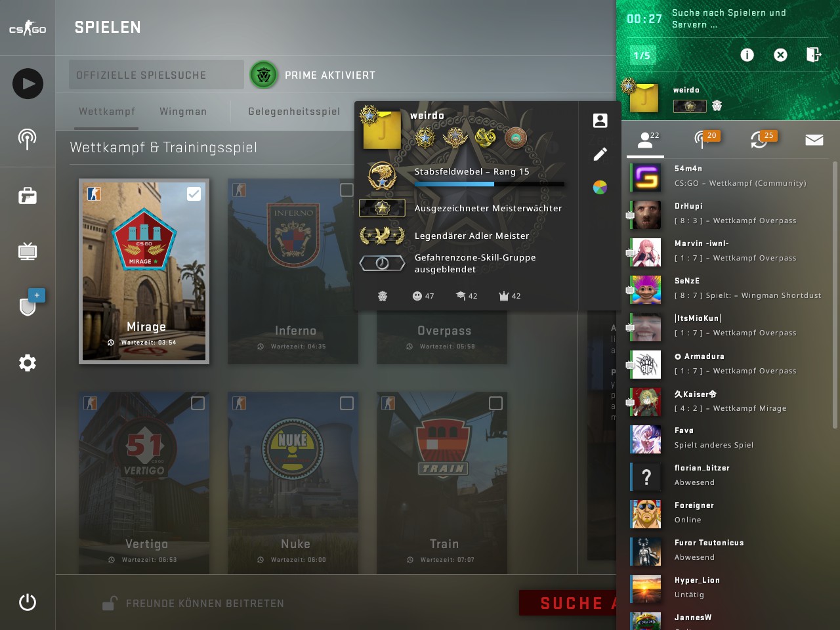Image resolution: width=840 pixels, height=630 pixels.
Task: Tick the Train map checkbox
Action: coord(495,403)
